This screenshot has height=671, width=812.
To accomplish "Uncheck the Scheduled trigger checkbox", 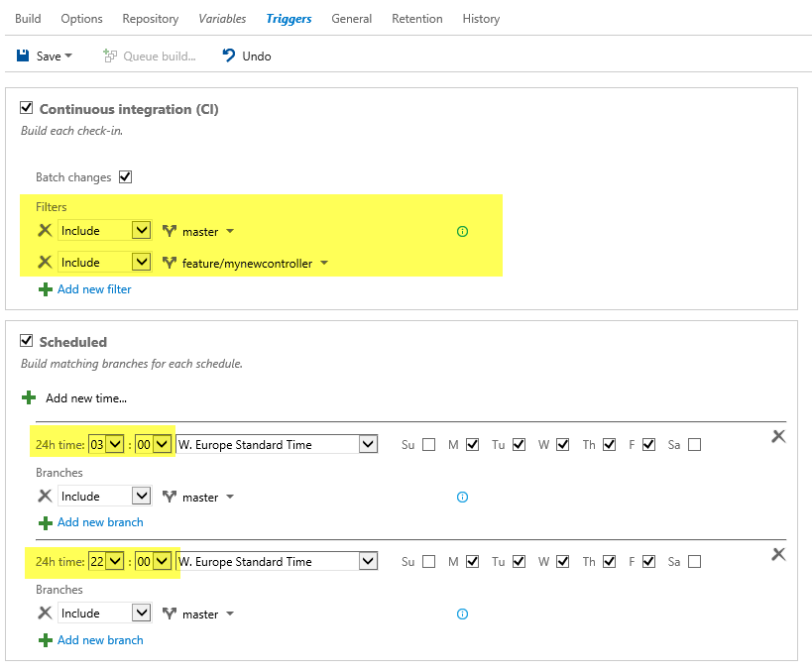I will coord(27,341).
